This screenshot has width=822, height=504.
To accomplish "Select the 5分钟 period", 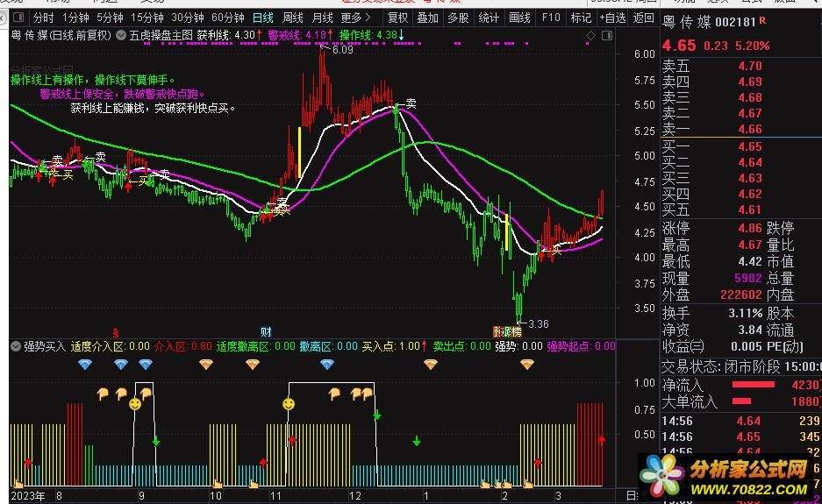I will 110,18.
